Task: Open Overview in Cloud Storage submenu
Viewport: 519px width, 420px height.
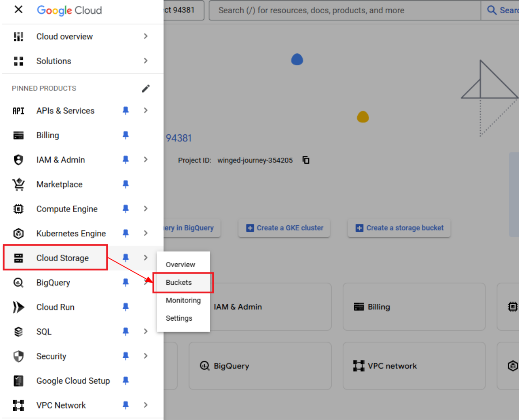Action: tap(183, 265)
